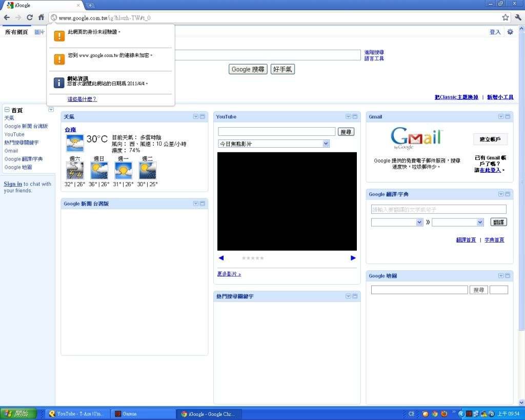The image size is (525, 420).
Task: Switch to the Garena taskbar window
Action: tap(143, 414)
